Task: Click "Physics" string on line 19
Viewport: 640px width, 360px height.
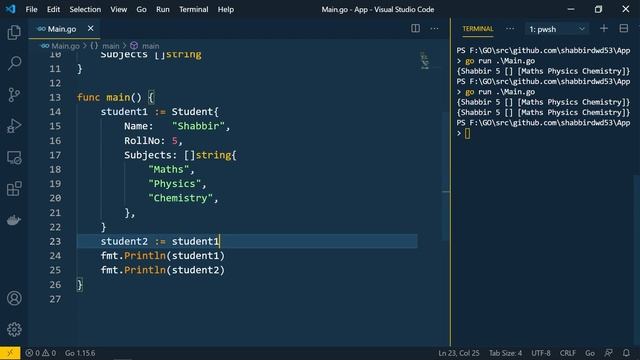Action: 175,184
